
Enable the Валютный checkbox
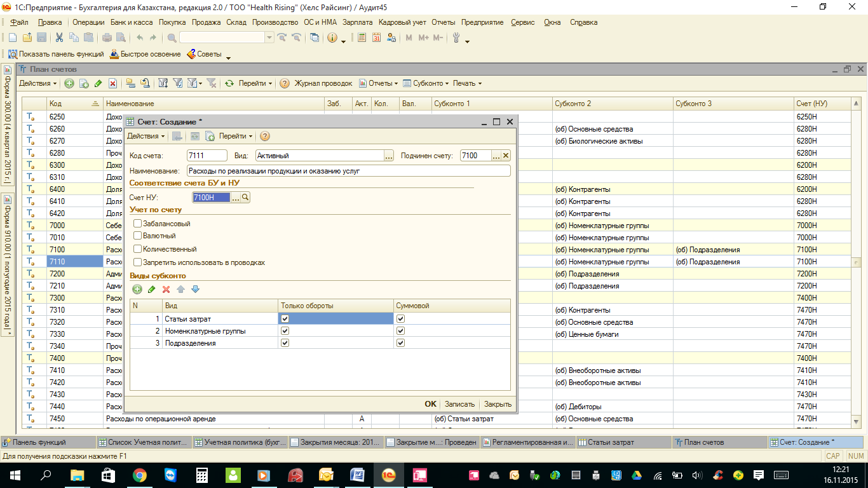click(x=137, y=236)
